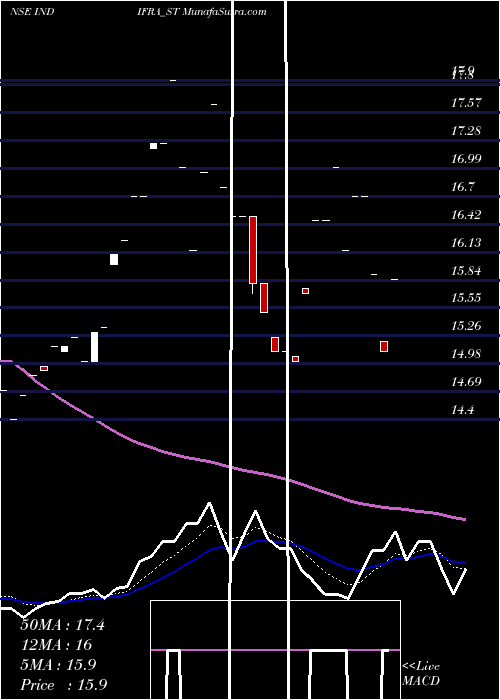Select the 17.57 price level label
500x700 pixels.
pyautogui.click(x=466, y=103)
